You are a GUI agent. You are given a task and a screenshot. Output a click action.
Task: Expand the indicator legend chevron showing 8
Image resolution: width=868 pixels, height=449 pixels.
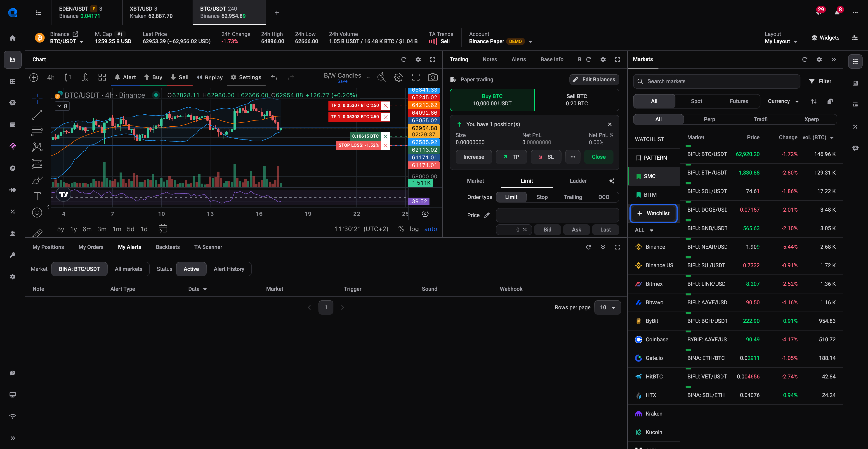(x=62, y=106)
